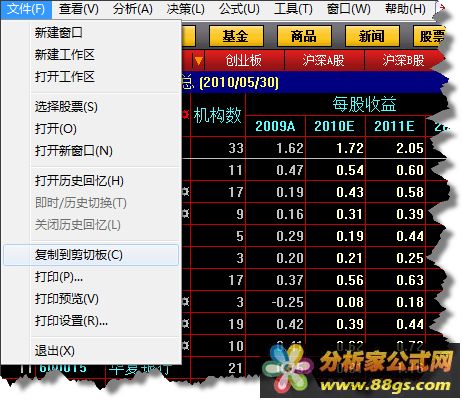
Task: Open the 帮助(H) menu
Action: coord(405,9)
